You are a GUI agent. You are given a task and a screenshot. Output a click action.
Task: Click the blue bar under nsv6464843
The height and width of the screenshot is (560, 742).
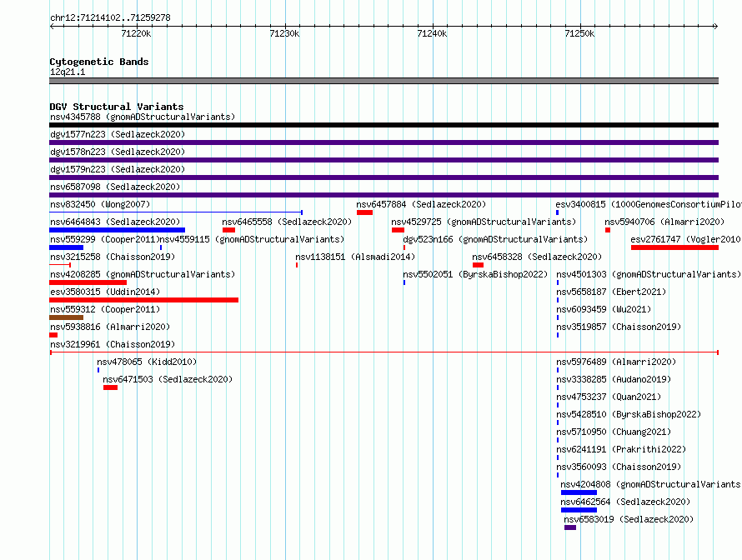point(117,230)
